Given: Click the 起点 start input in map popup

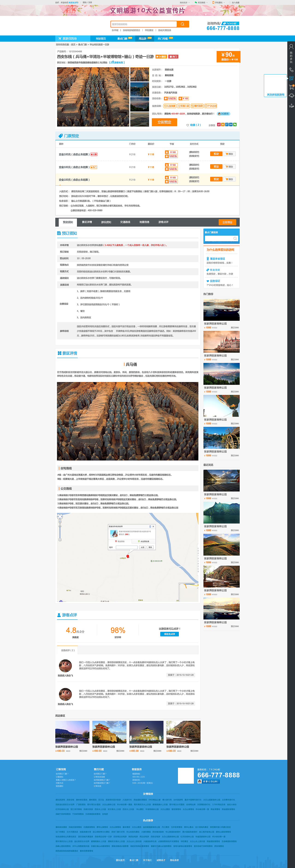Looking at the screenshot, I should [x=127, y=547].
